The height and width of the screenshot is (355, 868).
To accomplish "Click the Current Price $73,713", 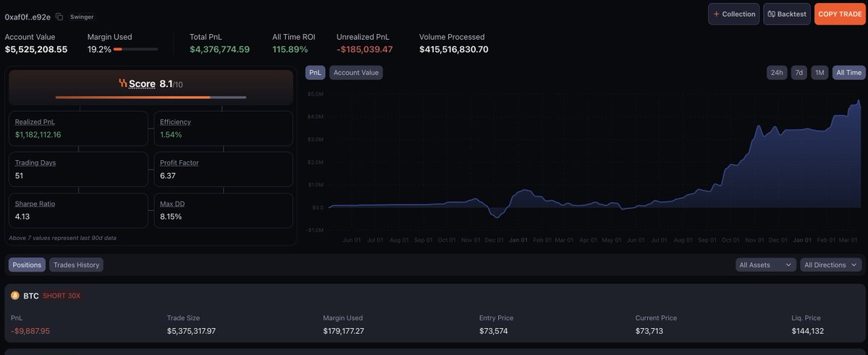I will (x=649, y=331).
